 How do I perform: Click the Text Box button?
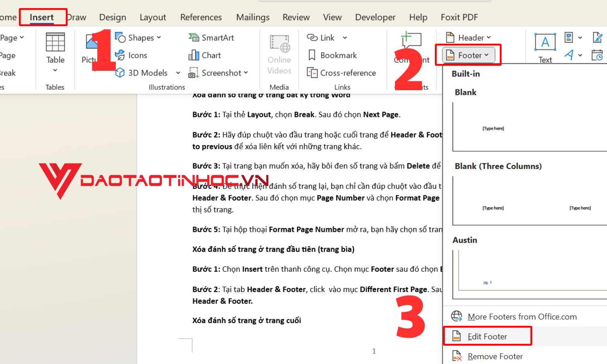545,48
